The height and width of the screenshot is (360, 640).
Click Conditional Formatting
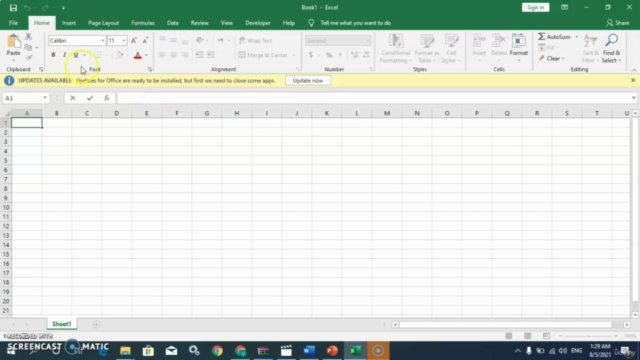point(396,49)
